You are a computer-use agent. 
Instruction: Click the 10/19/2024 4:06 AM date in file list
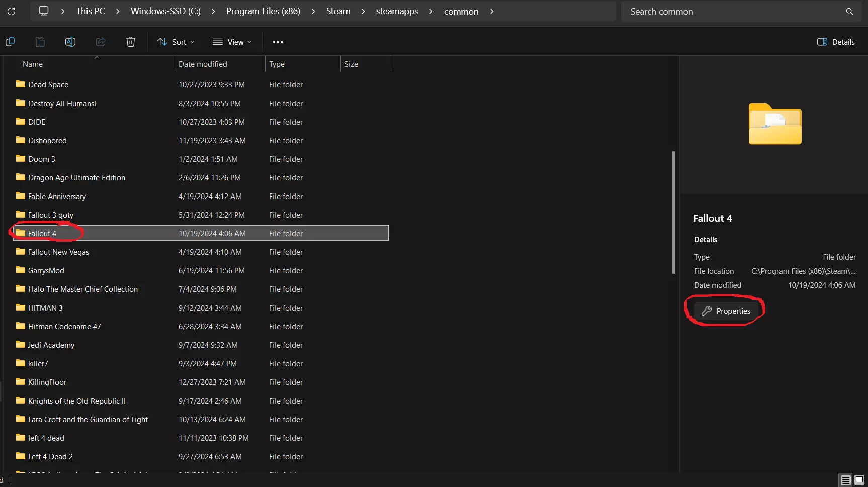(x=212, y=233)
